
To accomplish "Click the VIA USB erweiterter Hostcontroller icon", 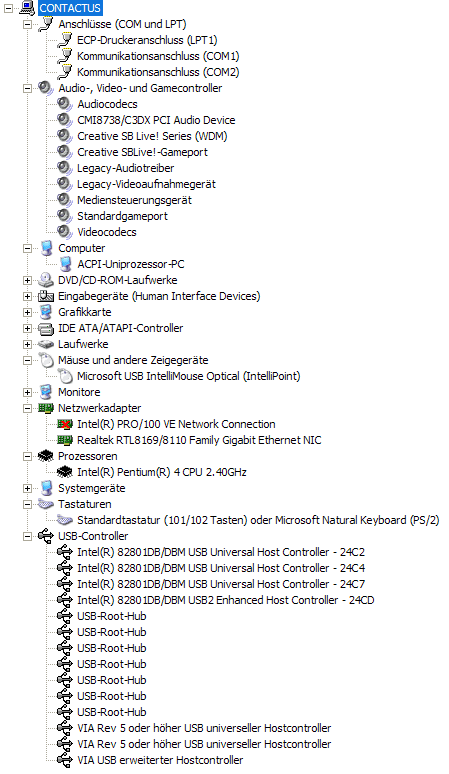I will click(x=65, y=760).
